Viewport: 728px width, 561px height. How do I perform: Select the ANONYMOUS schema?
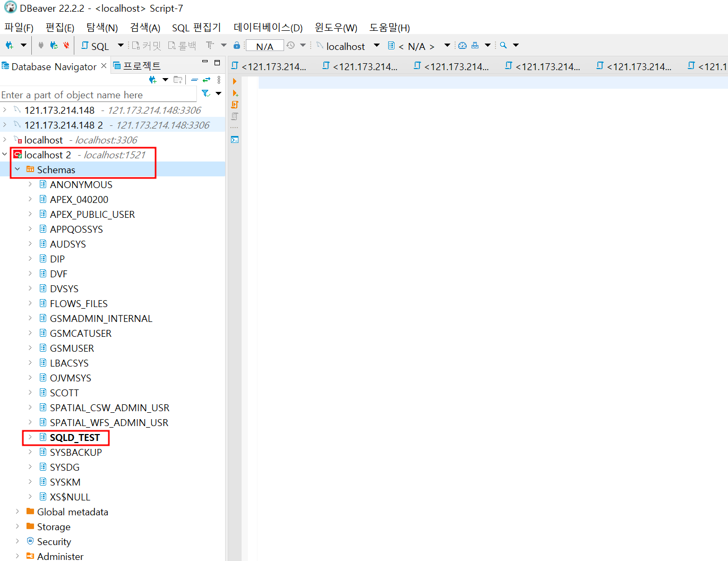click(81, 184)
